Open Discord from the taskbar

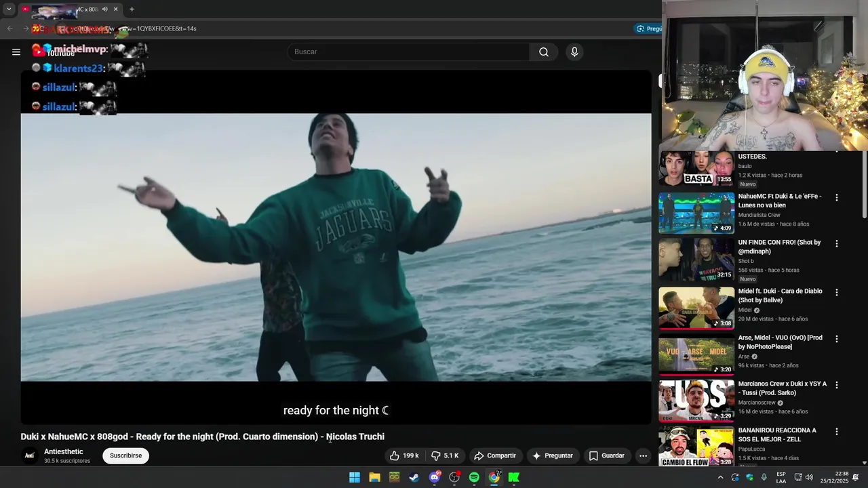(435, 477)
